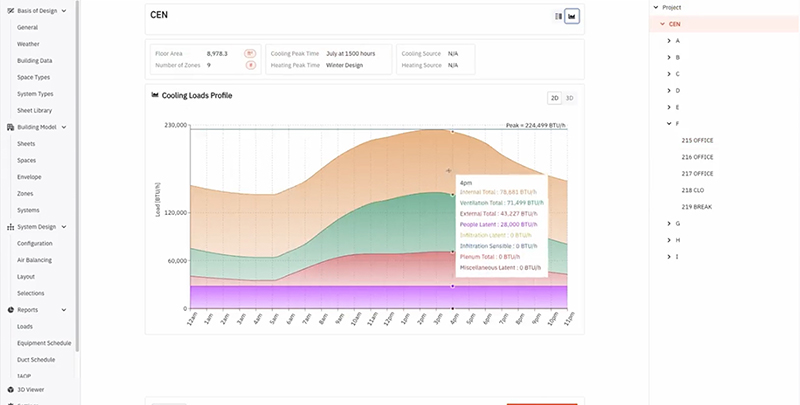800x405 pixels.
Task: Click the Winter Design value
Action: click(344, 65)
